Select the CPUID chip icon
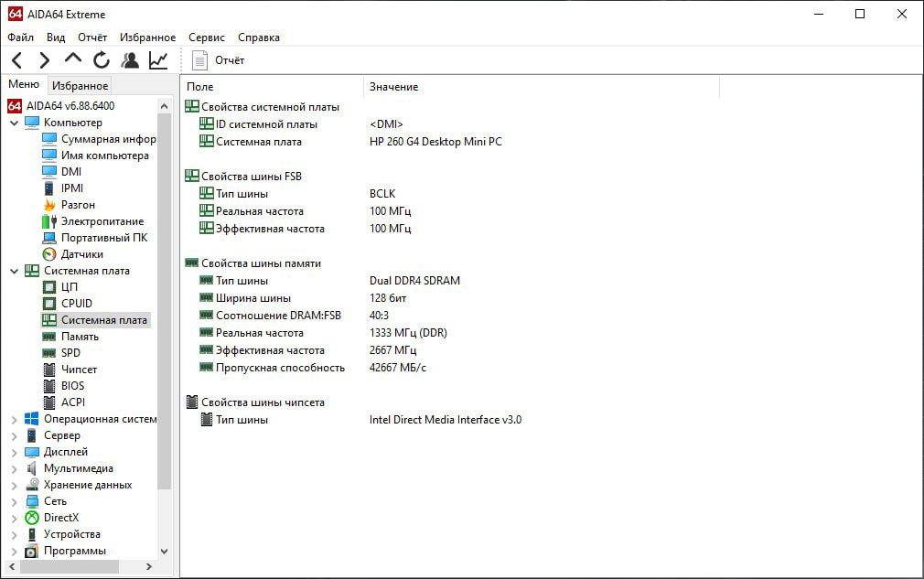 [x=49, y=304]
